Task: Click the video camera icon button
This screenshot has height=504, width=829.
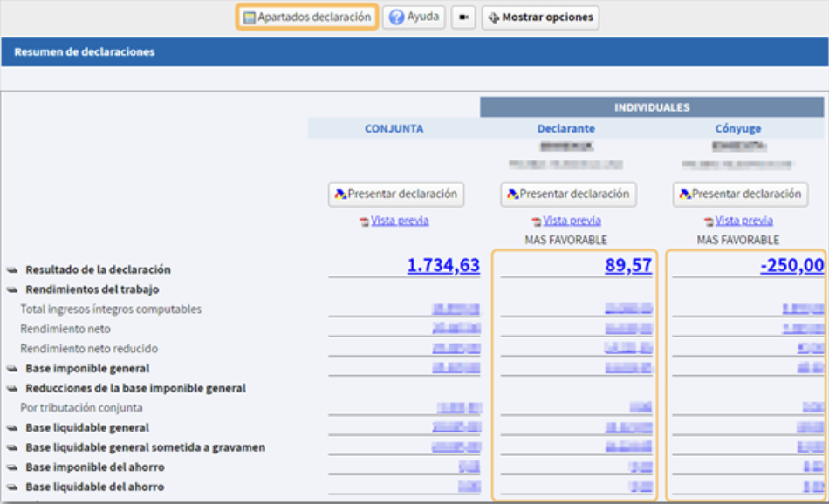Action: (463, 17)
